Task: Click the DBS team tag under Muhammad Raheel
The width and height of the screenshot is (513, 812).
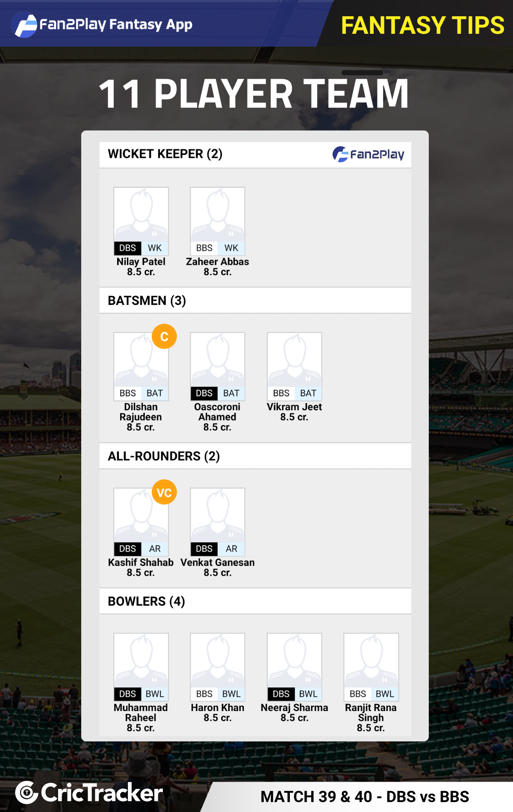Action: 127,694
